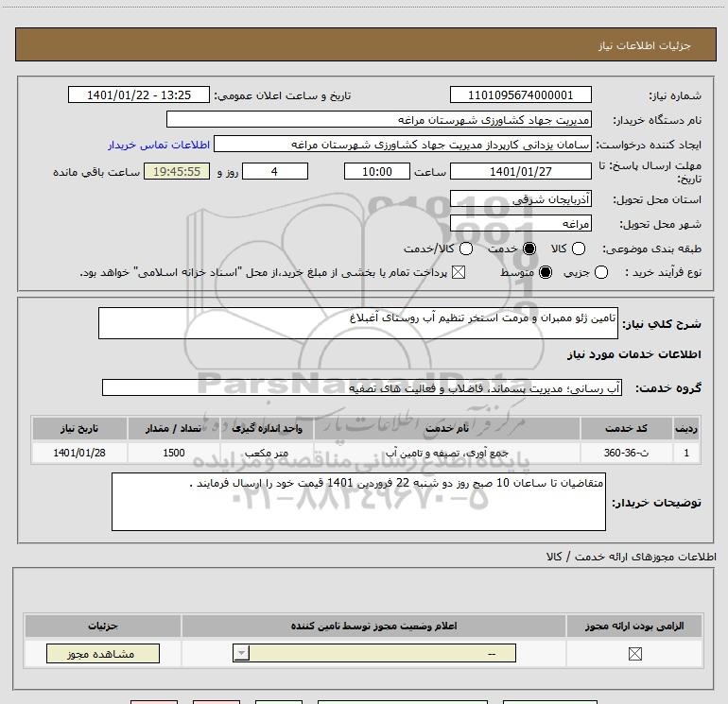Click the اعلام وضعیت مجوز header
This screenshot has width=728, height=704.
point(373,626)
